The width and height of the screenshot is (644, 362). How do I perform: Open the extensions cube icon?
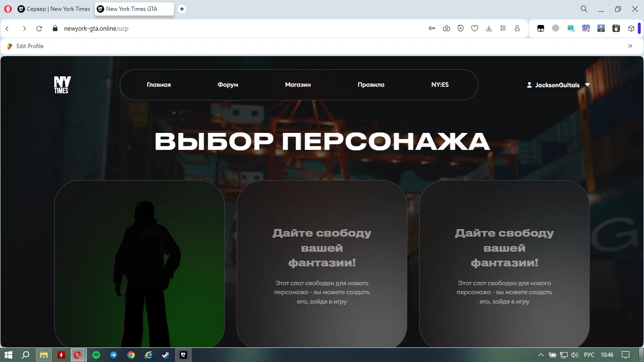tap(631, 28)
